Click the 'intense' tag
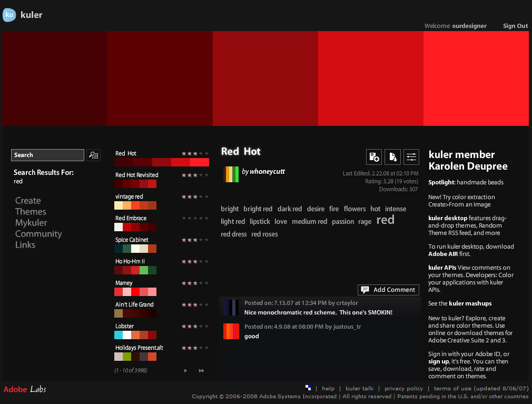The width and height of the screenshot is (532, 404). pyautogui.click(x=396, y=209)
